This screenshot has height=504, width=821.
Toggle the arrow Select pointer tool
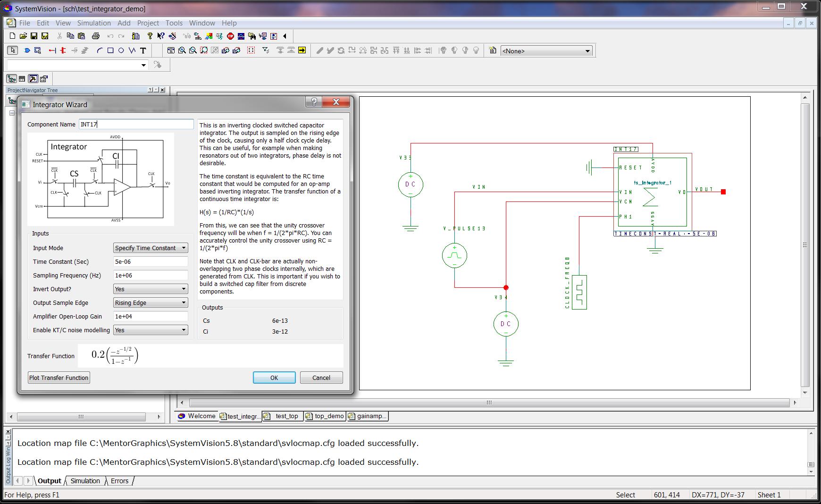coord(13,50)
